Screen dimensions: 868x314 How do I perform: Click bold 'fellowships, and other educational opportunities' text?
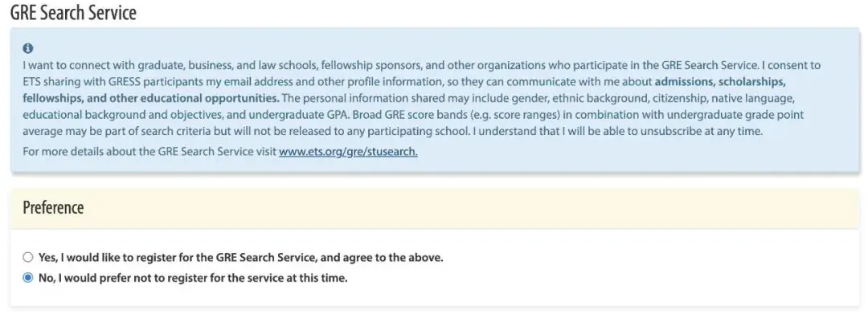click(x=151, y=99)
